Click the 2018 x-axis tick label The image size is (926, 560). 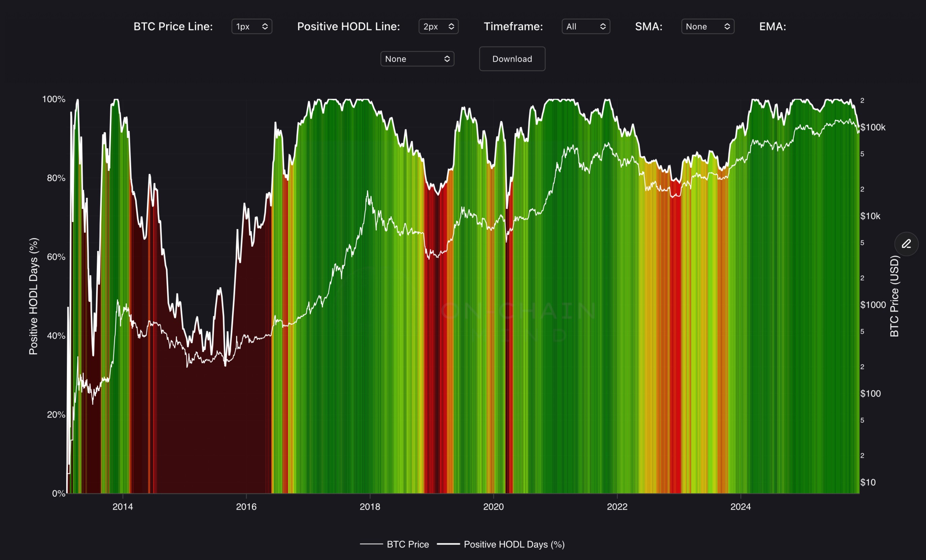(x=370, y=506)
